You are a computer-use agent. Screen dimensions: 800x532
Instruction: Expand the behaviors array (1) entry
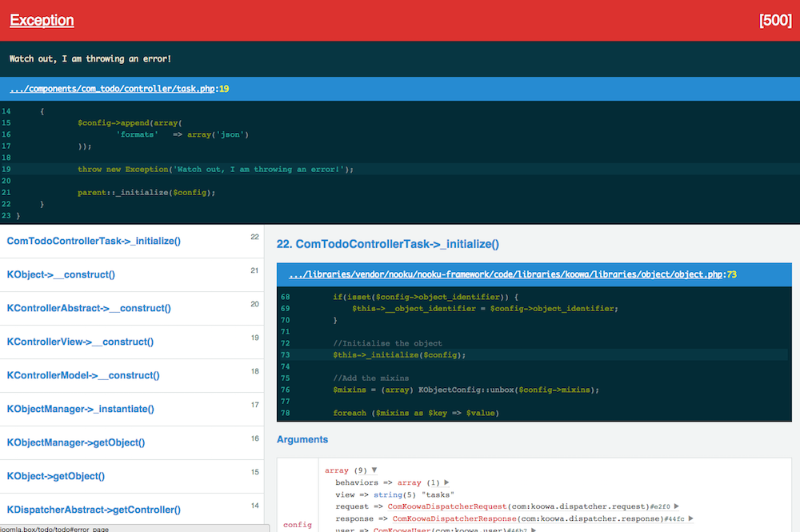coord(446,482)
